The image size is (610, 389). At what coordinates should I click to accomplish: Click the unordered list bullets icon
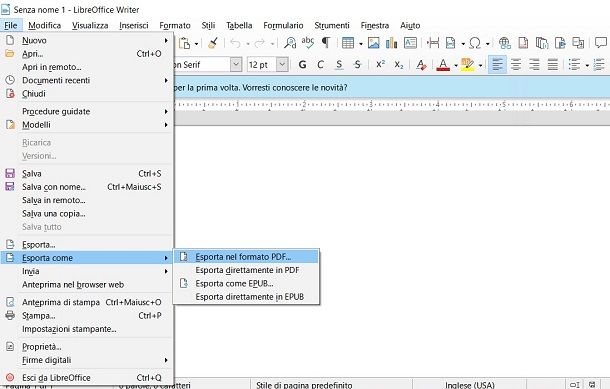575,65
